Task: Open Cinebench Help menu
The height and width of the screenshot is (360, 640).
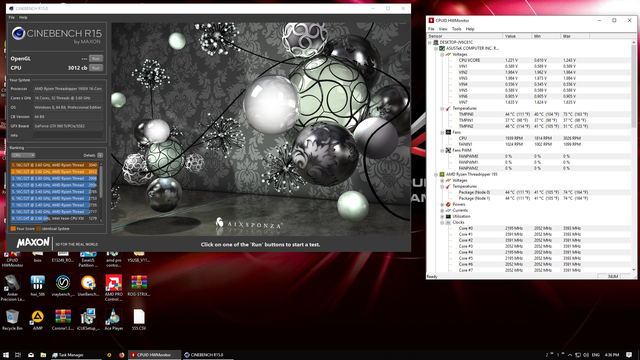Action: click(23, 18)
